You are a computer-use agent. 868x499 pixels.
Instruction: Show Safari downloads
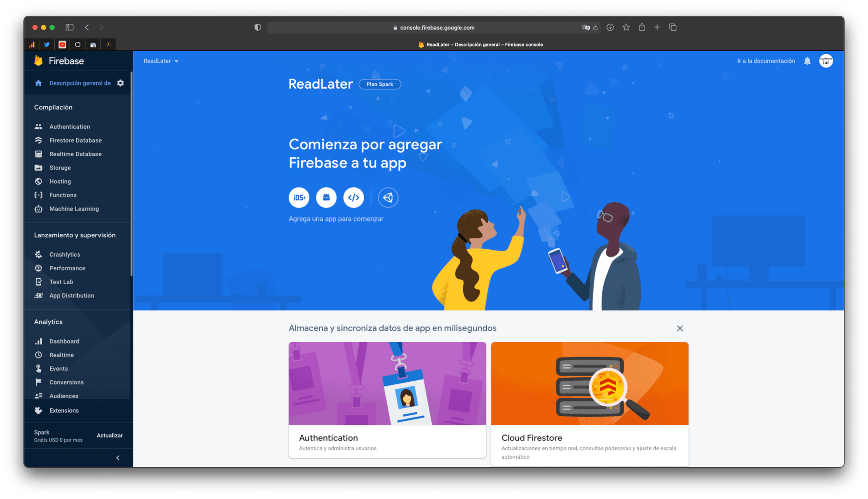pos(610,27)
